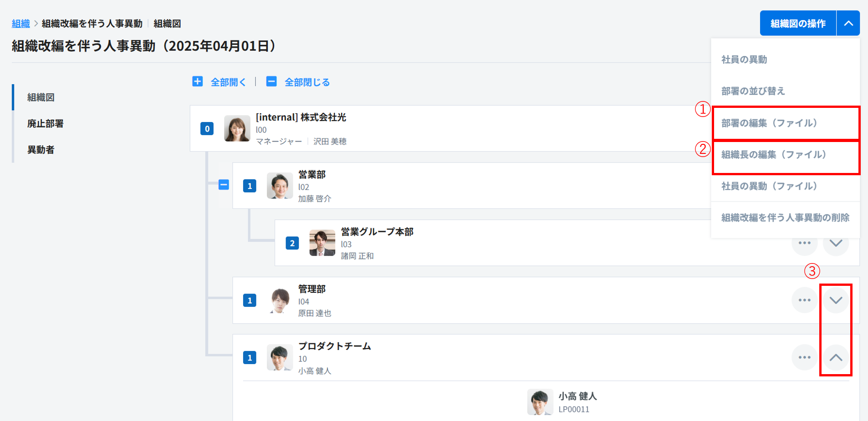The image size is (868, 421).
Task: Click the 組織 breadcrumb link
Action: (x=20, y=24)
